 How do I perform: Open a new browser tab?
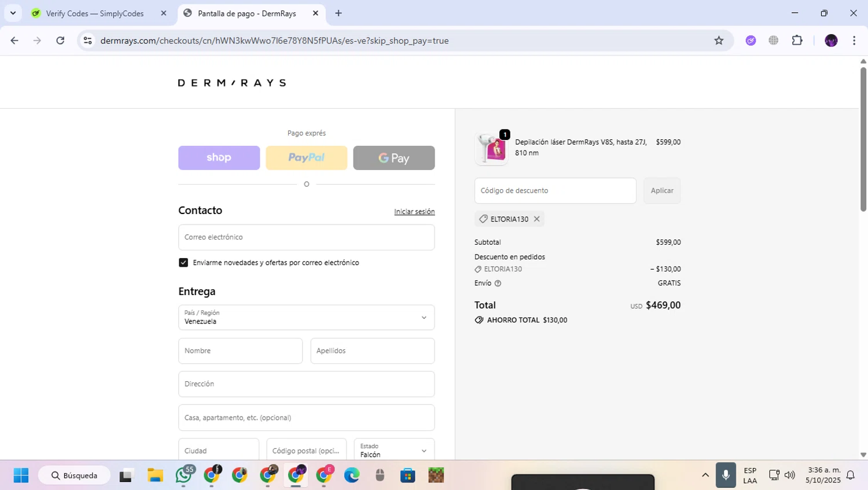point(339,13)
